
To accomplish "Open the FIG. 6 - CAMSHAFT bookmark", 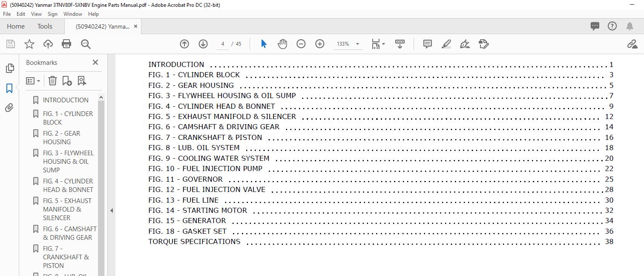I will [69, 233].
